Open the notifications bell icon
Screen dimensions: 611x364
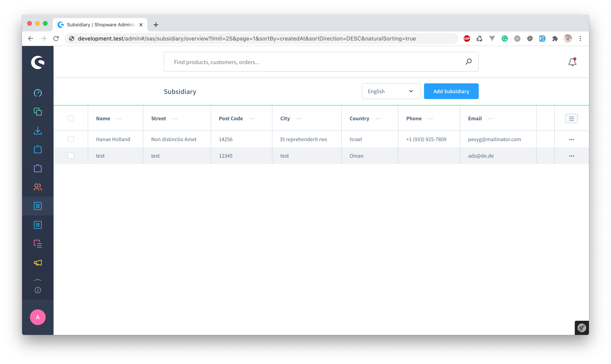[572, 62]
